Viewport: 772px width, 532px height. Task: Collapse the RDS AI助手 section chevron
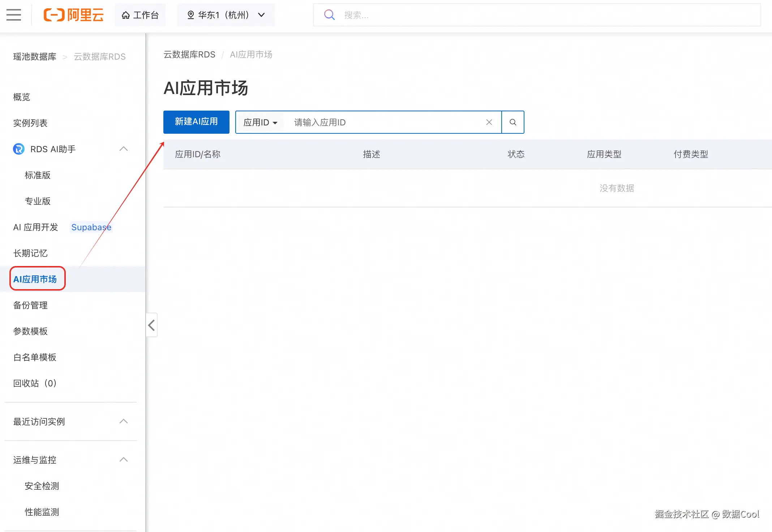(124, 149)
